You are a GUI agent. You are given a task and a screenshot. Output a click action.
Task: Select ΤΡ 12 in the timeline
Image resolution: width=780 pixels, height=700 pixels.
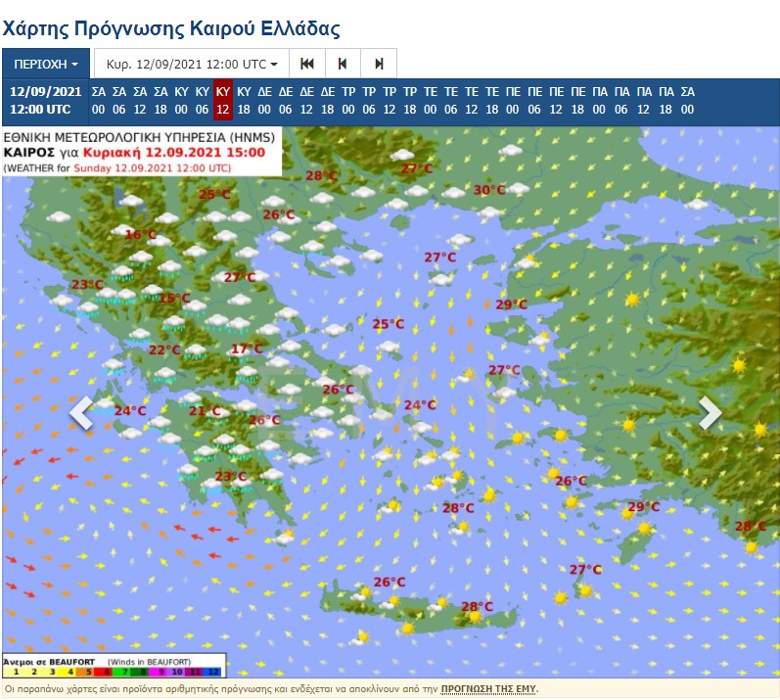coord(389,100)
